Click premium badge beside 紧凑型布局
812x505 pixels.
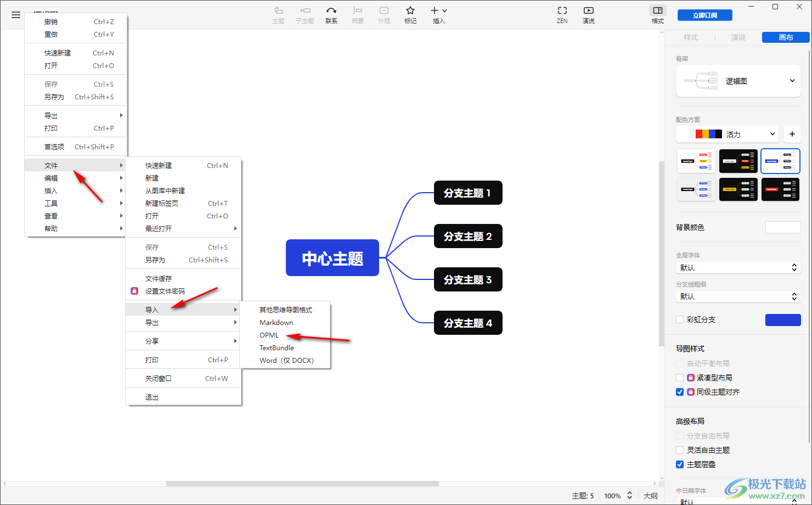[691, 378]
